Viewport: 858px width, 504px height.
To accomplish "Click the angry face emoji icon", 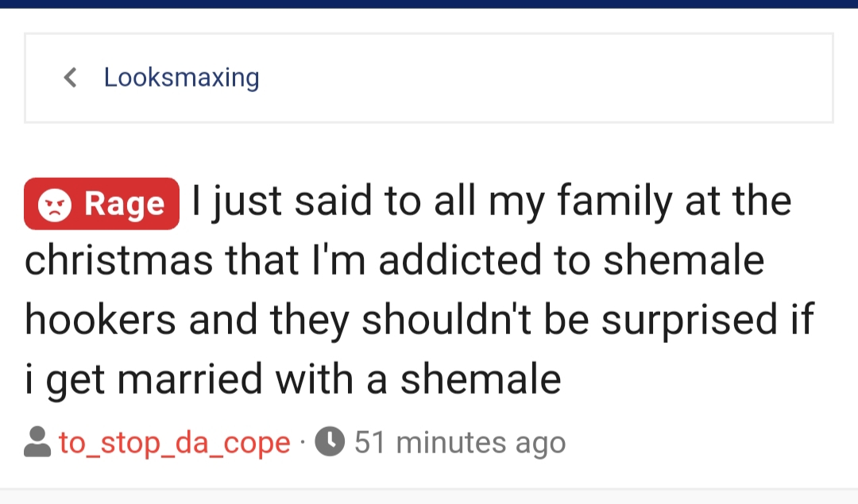I will [54, 205].
